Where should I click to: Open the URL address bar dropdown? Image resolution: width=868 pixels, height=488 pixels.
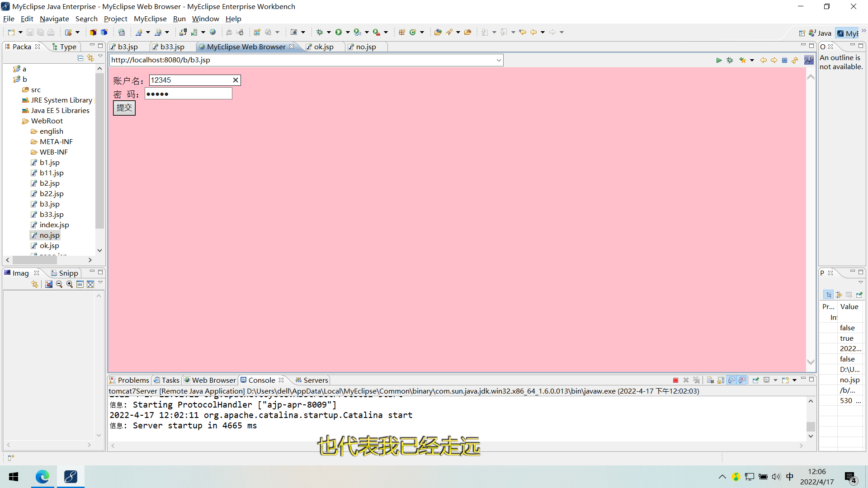pos(499,60)
